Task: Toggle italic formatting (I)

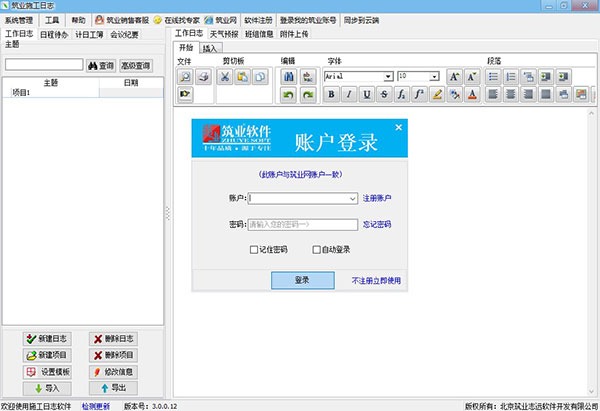Action: (x=349, y=94)
